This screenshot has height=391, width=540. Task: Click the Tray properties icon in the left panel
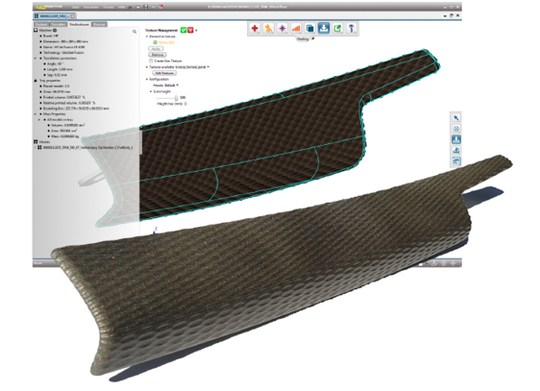coord(35,80)
